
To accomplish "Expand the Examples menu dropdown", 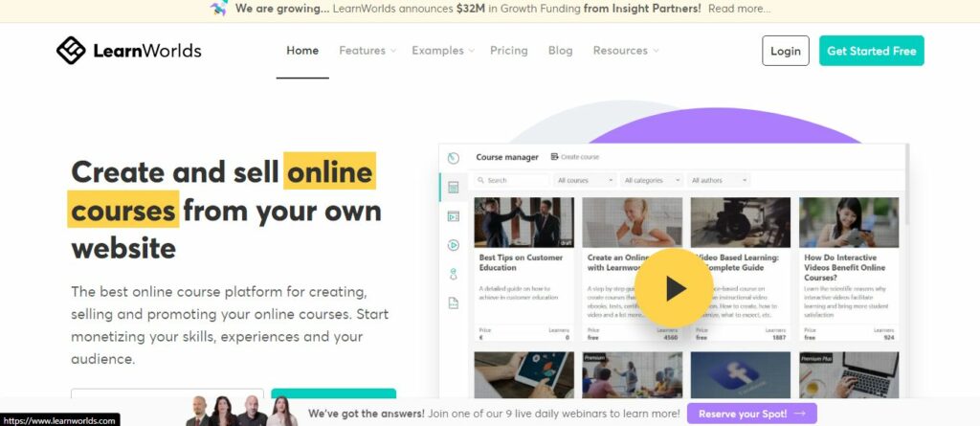I will click(443, 51).
